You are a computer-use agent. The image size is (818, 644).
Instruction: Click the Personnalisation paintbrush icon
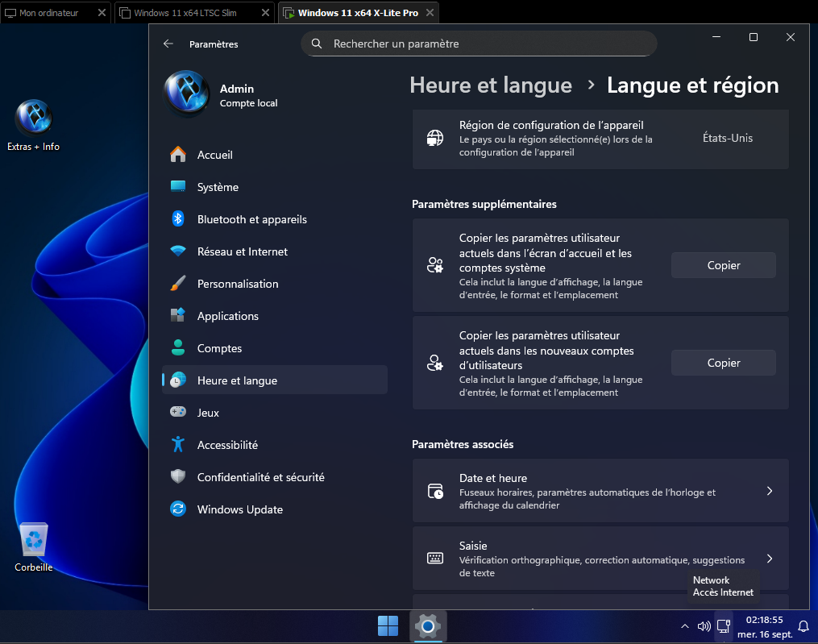178,284
